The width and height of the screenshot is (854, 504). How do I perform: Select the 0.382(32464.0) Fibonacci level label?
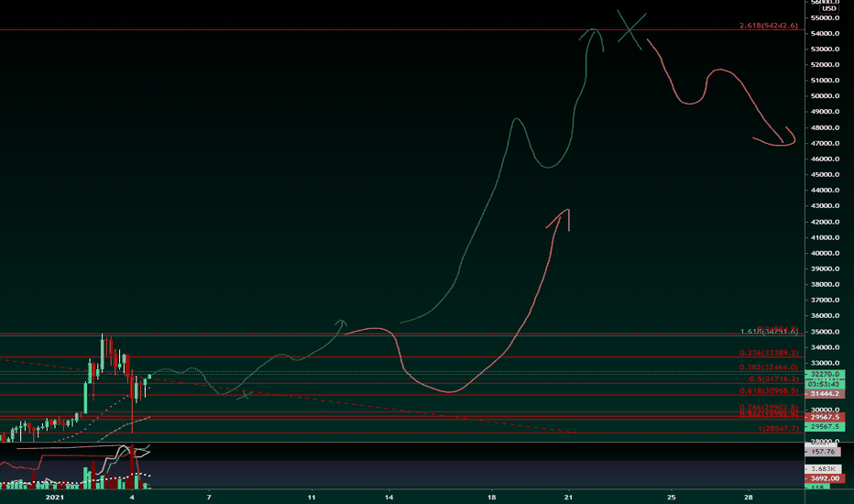click(x=769, y=367)
